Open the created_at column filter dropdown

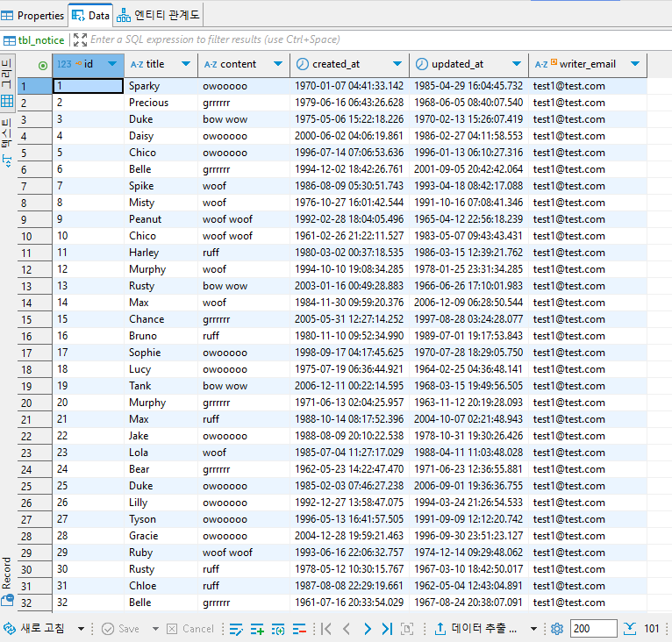pyautogui.click(x=397, y=64)
